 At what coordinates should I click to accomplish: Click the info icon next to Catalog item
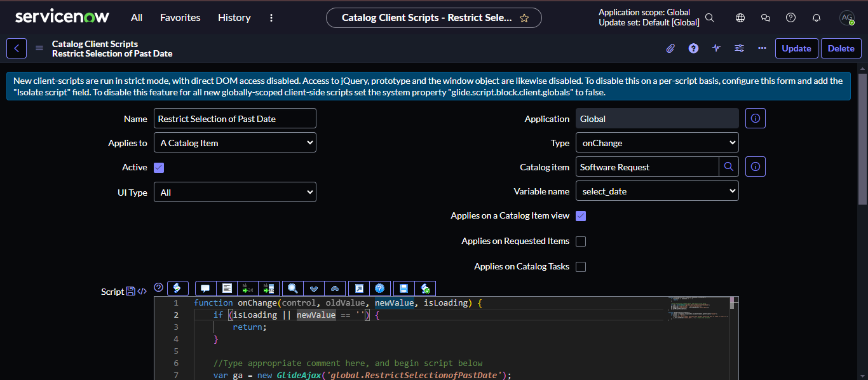coord(756,166)
